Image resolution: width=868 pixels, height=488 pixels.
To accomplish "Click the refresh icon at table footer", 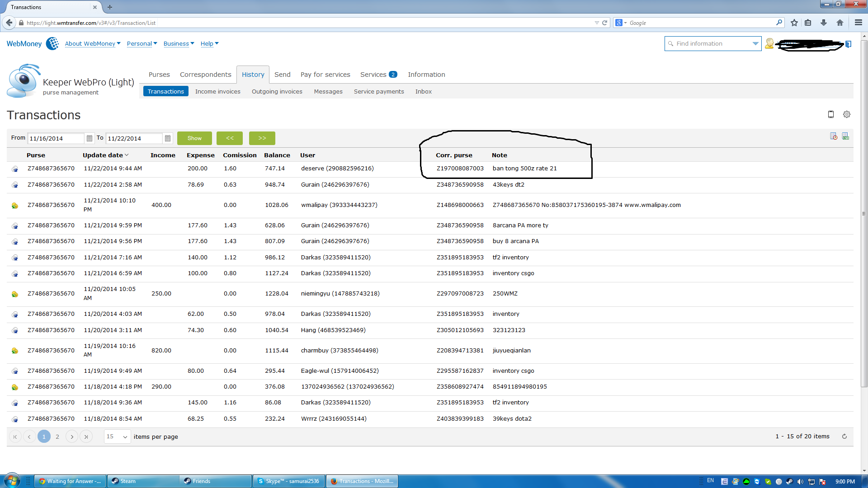I will 844,436.
